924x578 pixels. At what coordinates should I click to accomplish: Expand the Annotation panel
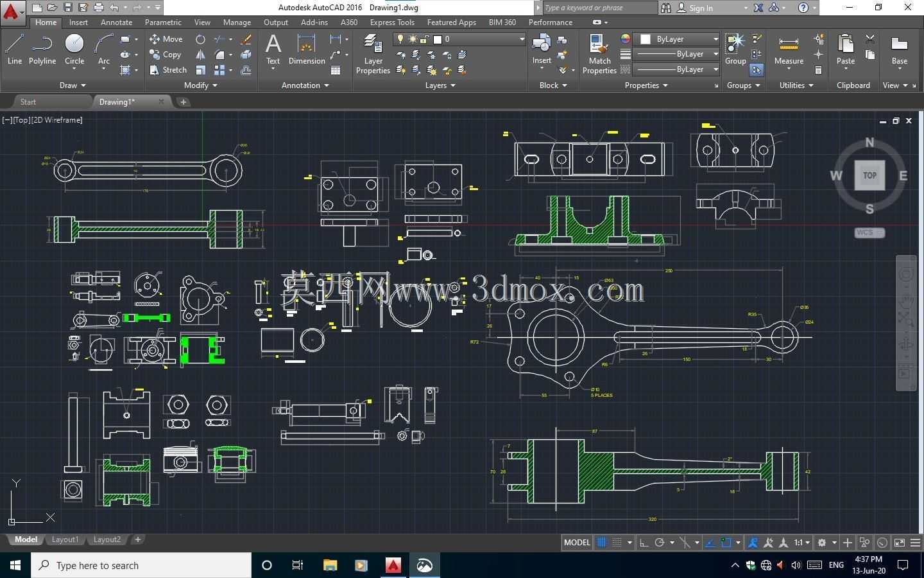click(x=305, y=85)
